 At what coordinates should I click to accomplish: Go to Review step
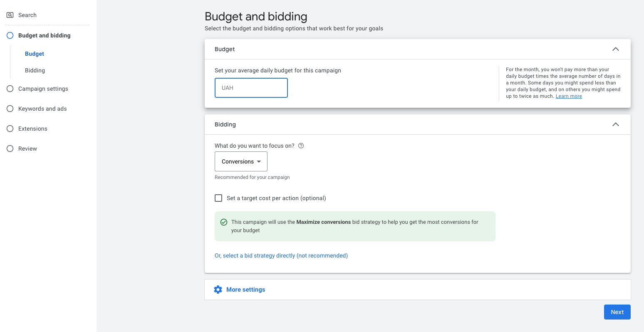click(27, 149)
